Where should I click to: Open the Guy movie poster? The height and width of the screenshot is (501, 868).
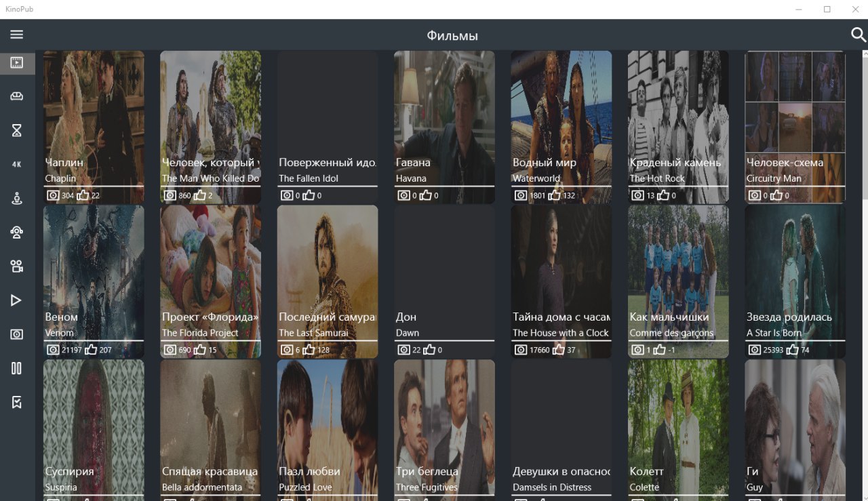pyautogui.click(x=795, y=430)
